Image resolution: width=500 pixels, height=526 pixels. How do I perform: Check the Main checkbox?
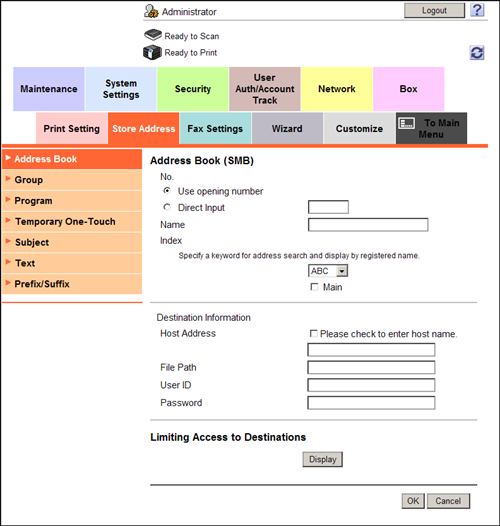(x=314, y=287)
